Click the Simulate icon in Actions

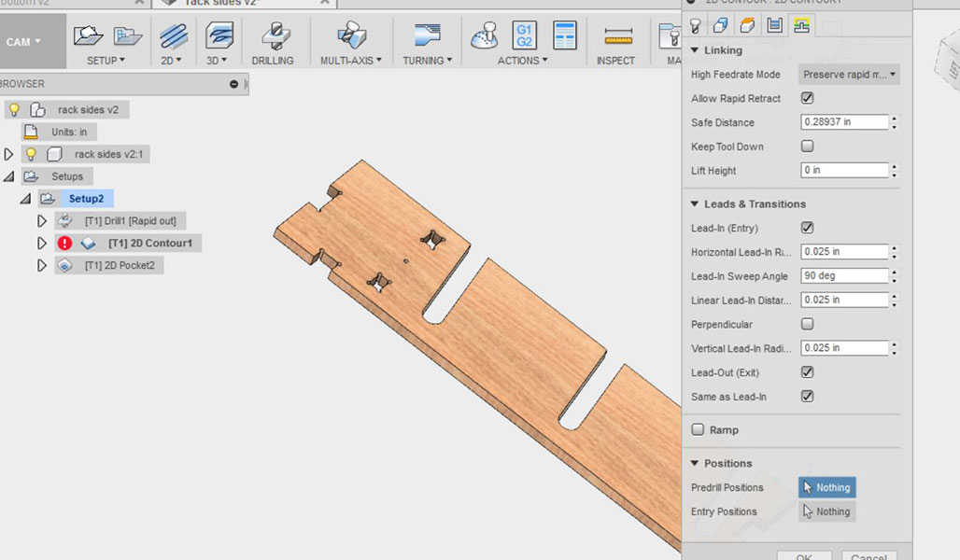click(x=485, y=35)
